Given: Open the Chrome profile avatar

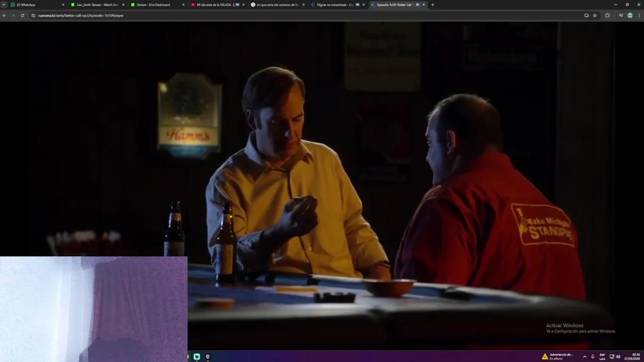Looking at the screenshot, I should [630, 16].
